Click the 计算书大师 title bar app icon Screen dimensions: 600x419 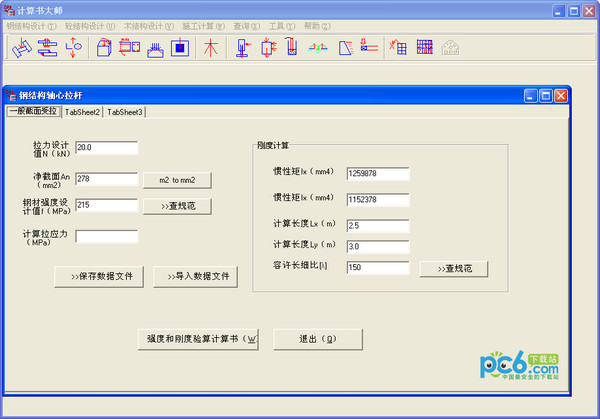pyautogui.click(x=9, y=10)
